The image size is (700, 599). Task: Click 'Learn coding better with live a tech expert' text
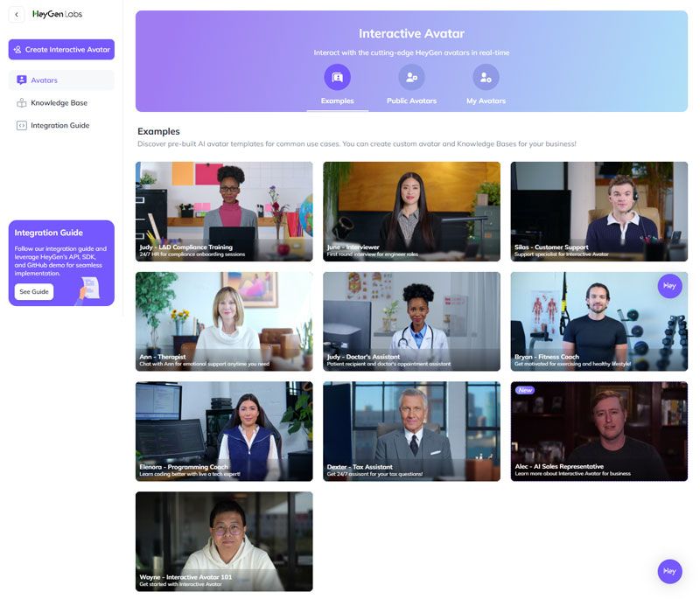pyautogui.click(x=190, y=474)
